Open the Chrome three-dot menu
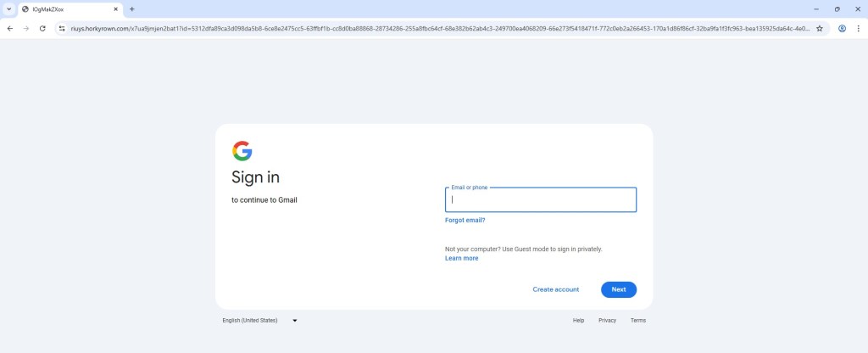 (858, 28)
